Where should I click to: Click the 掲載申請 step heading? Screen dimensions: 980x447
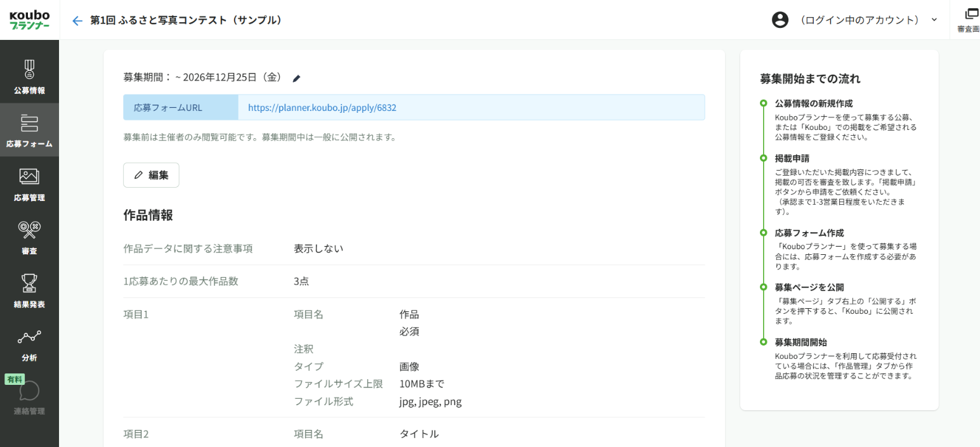coord(792,158)
